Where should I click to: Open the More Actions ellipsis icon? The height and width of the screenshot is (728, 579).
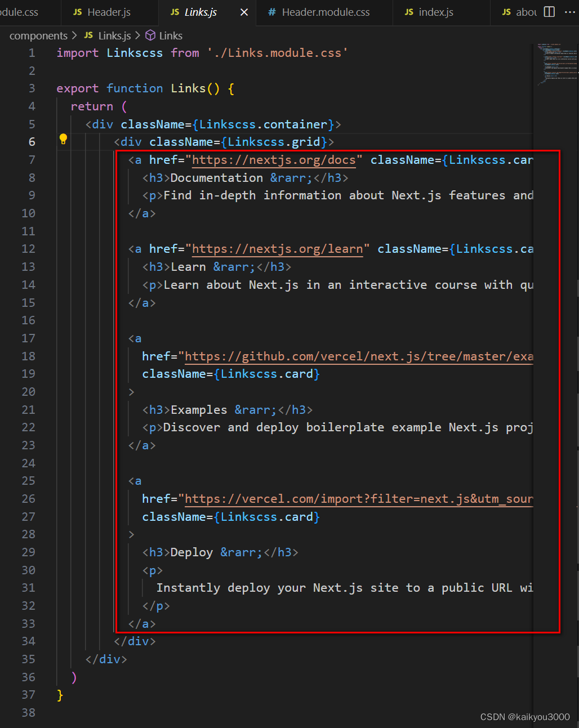pos(571,12)
